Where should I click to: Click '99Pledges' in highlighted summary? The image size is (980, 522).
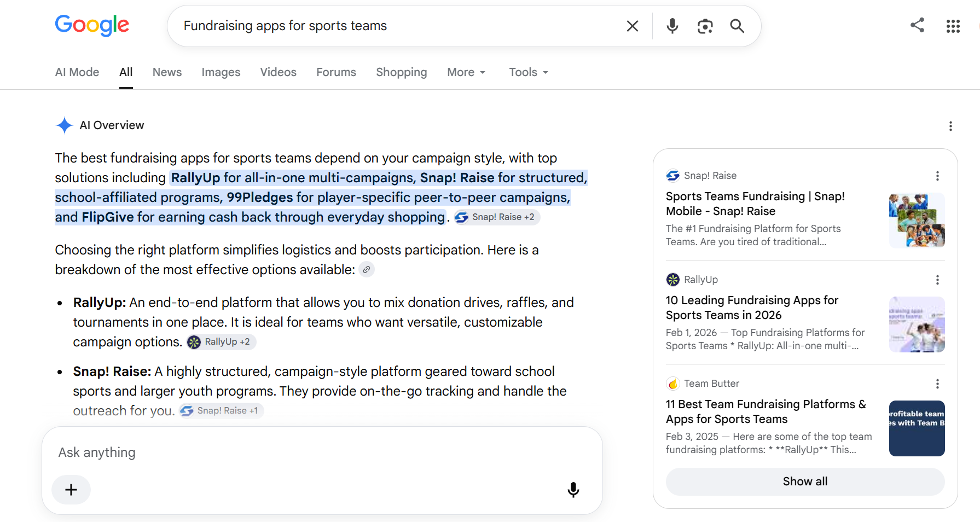260,198
